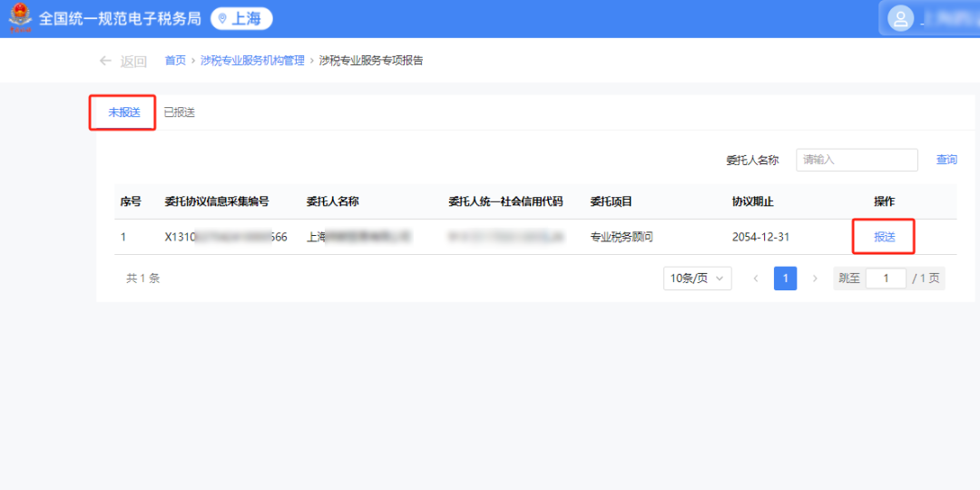Click the tax bureau emblem logo

point(20,18)
